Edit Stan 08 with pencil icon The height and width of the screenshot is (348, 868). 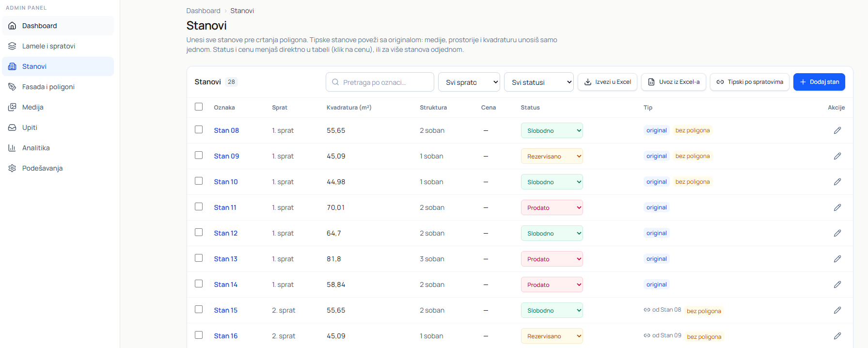(x=837, y=130)
